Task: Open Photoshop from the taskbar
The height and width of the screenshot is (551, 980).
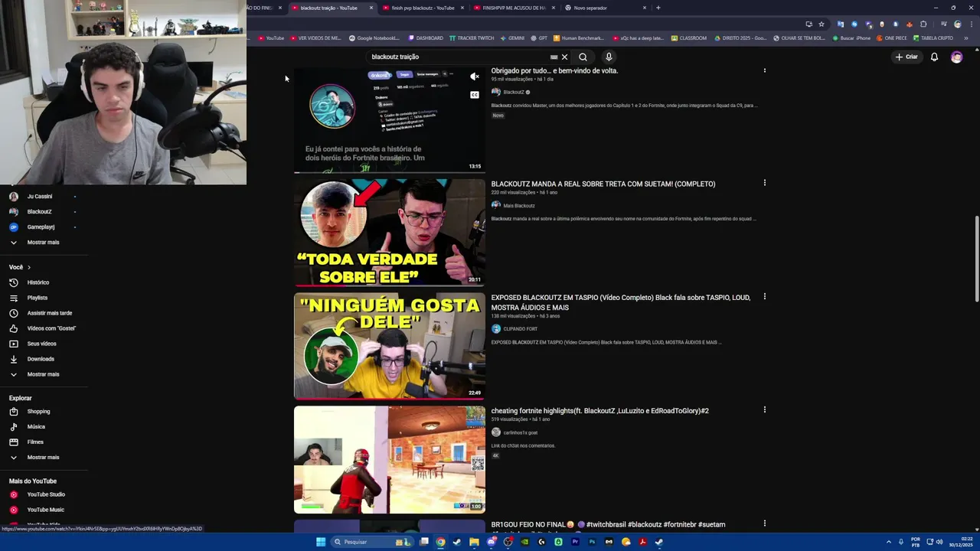Action: pos(592,542)
